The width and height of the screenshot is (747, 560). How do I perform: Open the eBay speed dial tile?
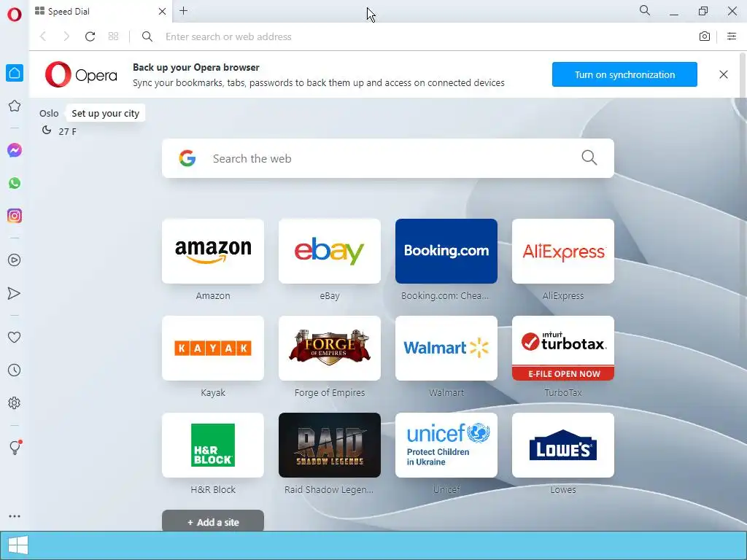(330, 251)
